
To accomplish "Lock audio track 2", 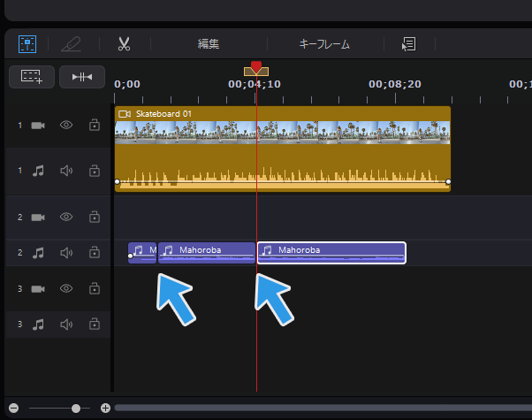I will [x=95, y=253].
